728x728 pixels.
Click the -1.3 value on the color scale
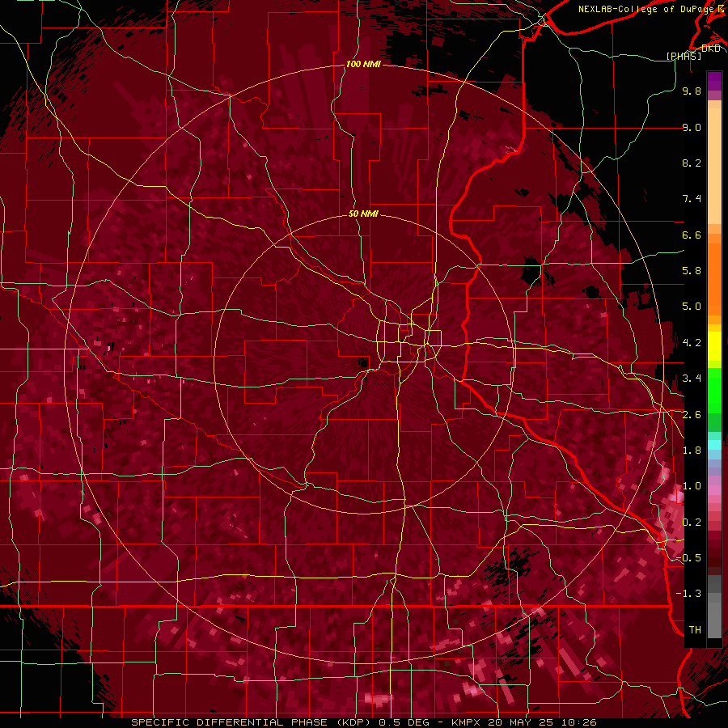point(688,594)
